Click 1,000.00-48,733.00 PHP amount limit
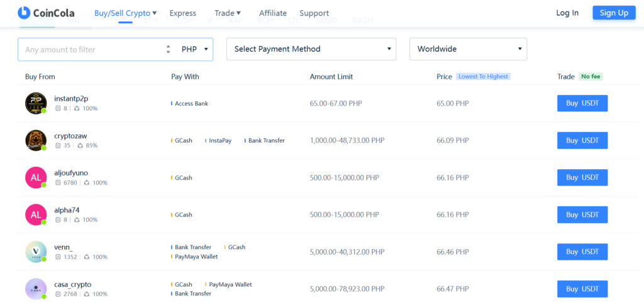644x305 pixels. [347, 140]
